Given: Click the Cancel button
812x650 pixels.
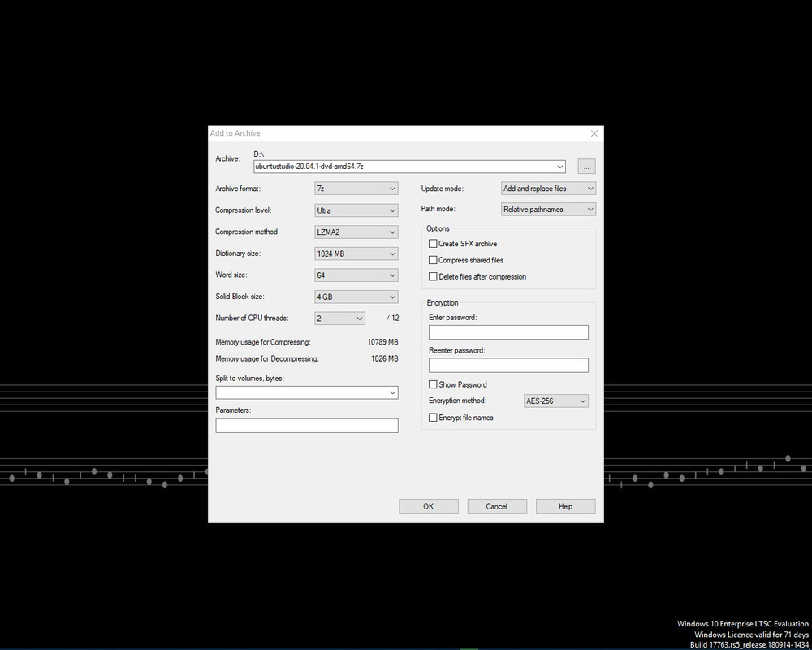Looking at the screenshot, I should point(497,506).
